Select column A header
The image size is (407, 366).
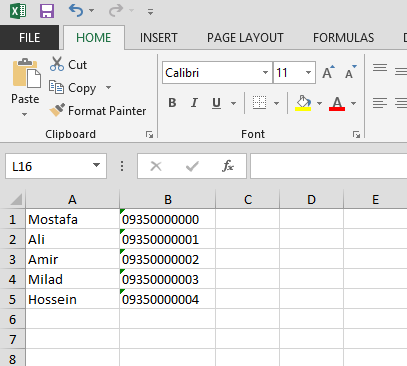[x=72, y=199]
